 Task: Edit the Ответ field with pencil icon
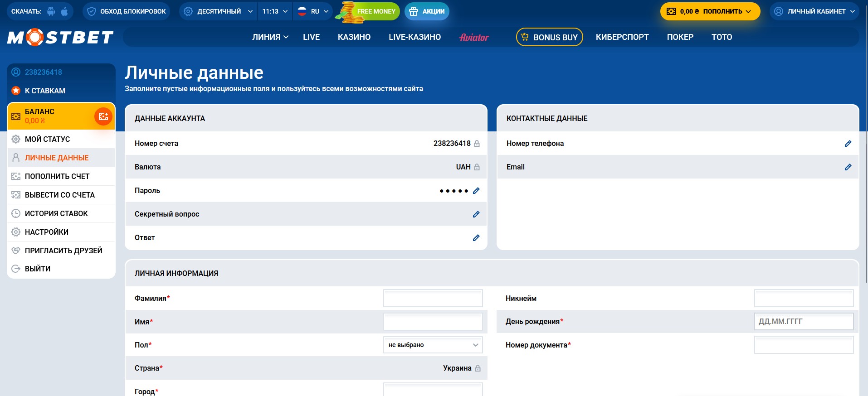coord(476,238)
